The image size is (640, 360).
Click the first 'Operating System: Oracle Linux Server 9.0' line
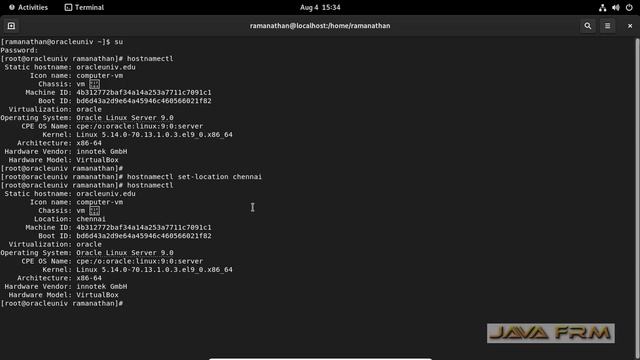(x=87, y=118)
